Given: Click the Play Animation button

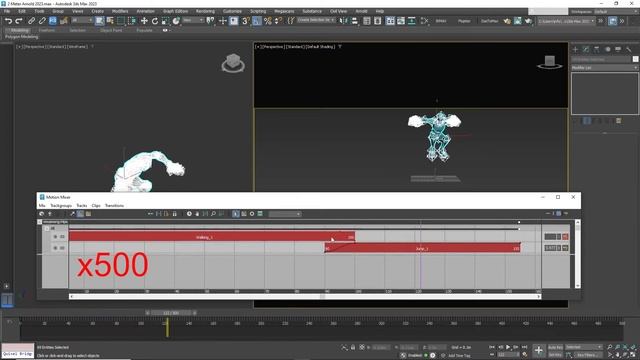Looking at the screenshot, I should click(508, 347).
